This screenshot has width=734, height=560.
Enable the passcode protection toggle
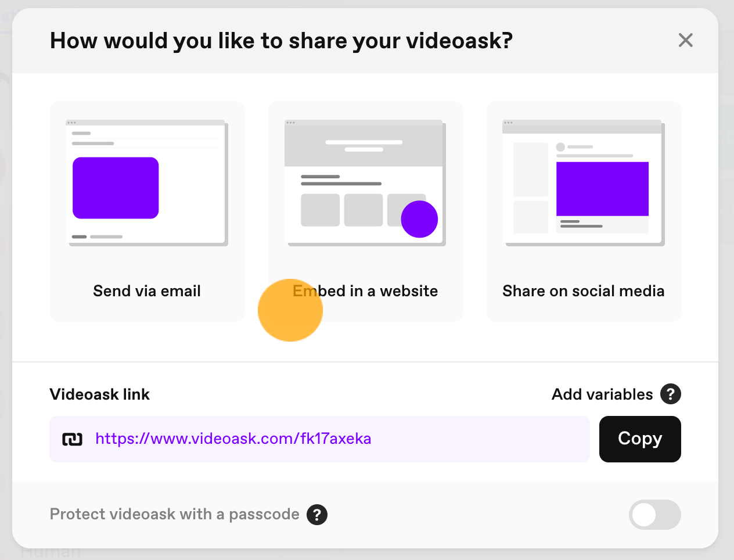(654, 515)
